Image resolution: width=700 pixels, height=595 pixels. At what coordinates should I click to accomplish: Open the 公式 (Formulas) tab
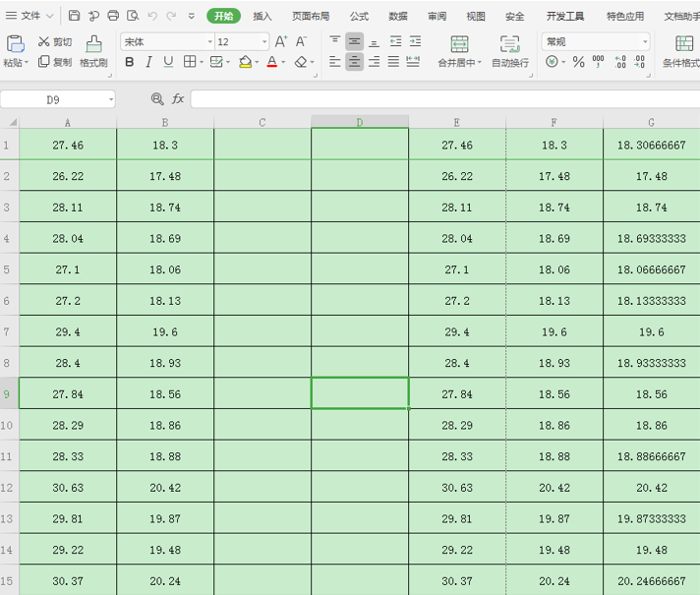[x=359, y=16]
